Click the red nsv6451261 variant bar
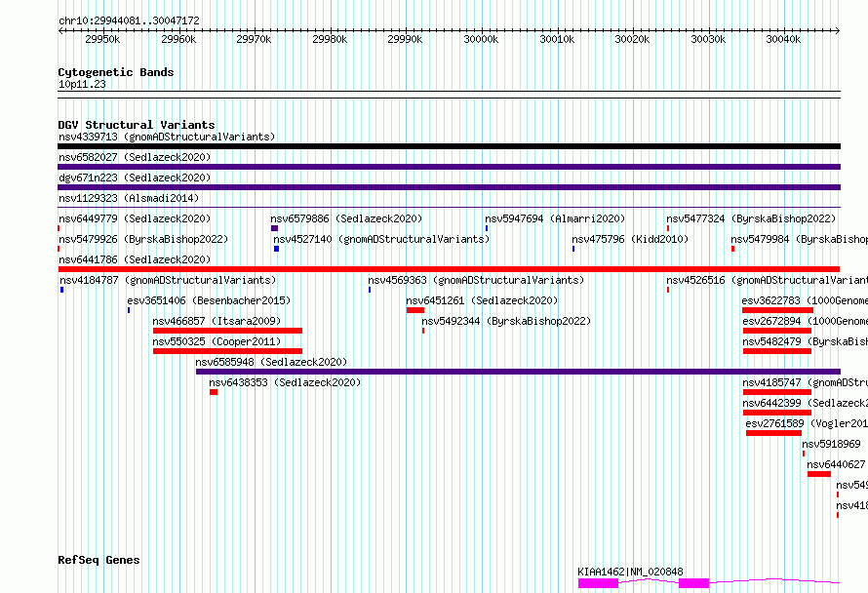This screenshot has height=593, width=868. click(415, 310)
